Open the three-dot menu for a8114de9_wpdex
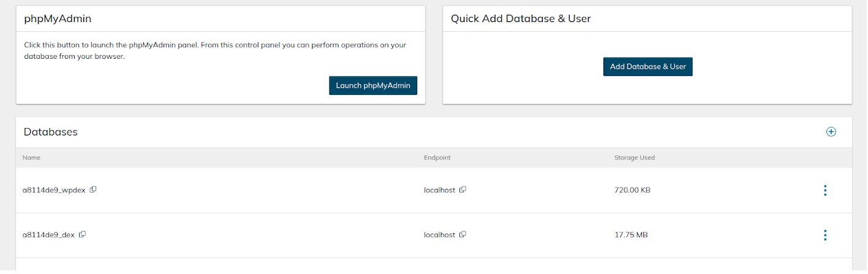Screen dimensions: 868x274 825,191
